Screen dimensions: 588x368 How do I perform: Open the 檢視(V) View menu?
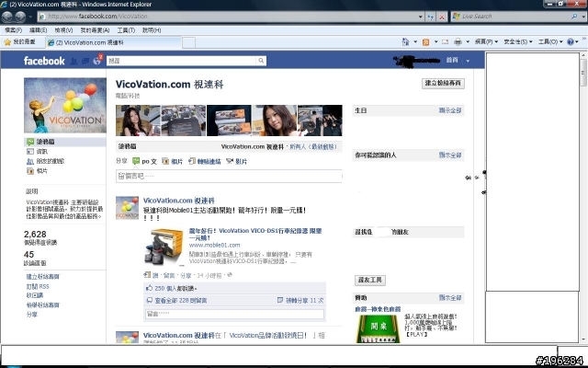[63, 30]
